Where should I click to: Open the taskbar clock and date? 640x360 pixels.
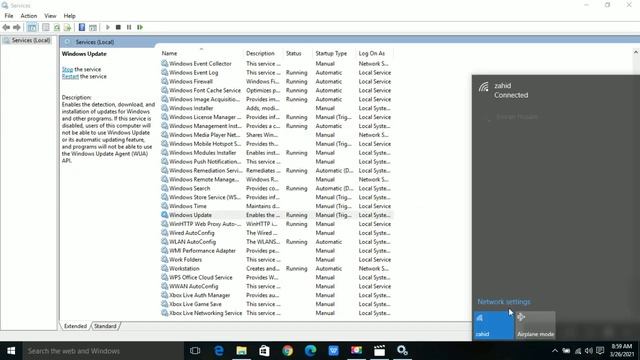[622, 351]
